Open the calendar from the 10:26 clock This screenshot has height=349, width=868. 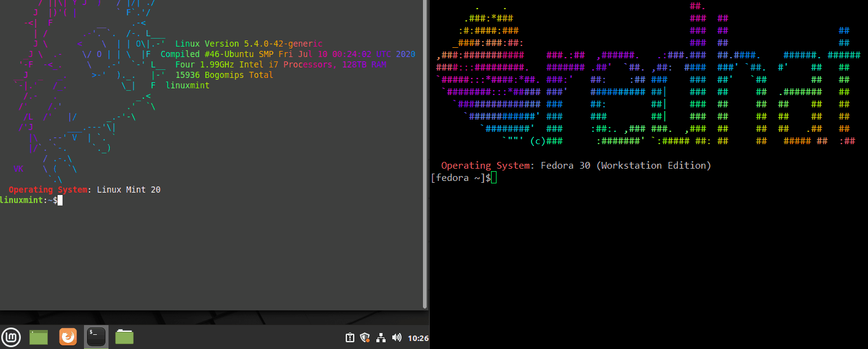pyautogui.click(x=418, y=338)
